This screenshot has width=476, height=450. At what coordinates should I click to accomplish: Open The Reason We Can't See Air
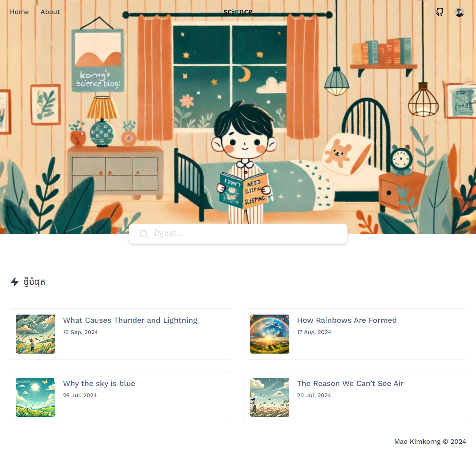(x=350, y=383)
